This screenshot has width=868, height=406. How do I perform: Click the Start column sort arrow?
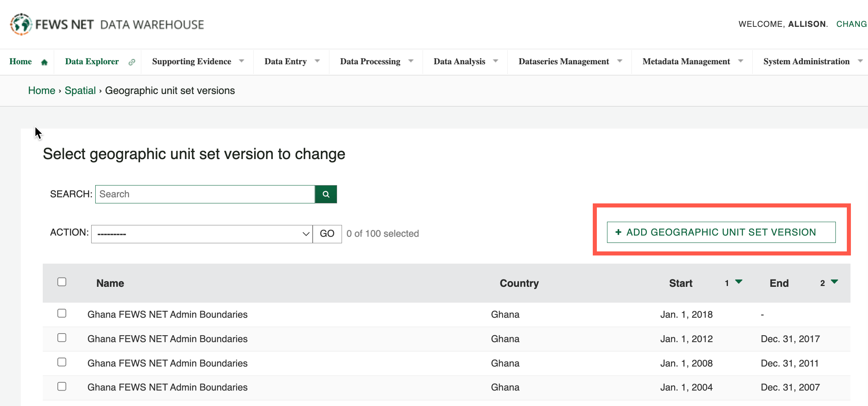739,282
